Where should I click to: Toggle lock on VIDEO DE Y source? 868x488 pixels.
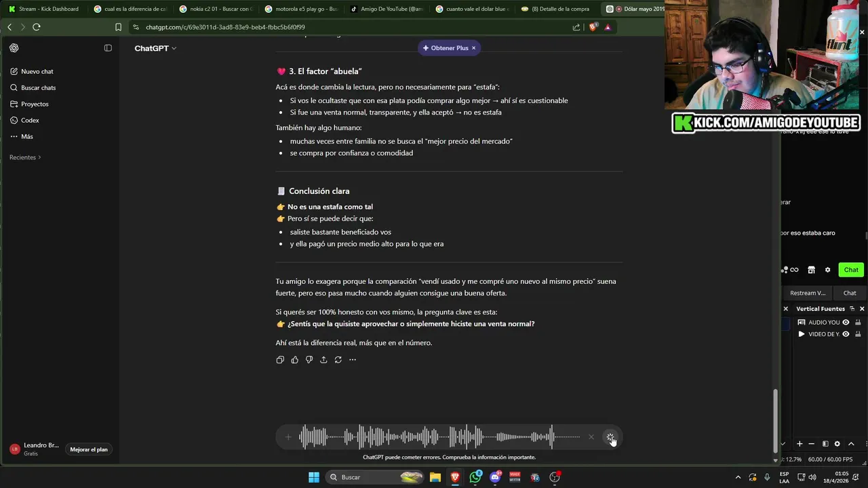[x=858, y=334]
